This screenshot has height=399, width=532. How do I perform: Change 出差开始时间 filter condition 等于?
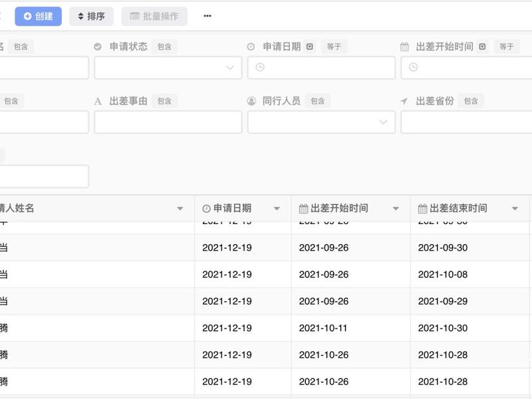(x=507, y=47)
